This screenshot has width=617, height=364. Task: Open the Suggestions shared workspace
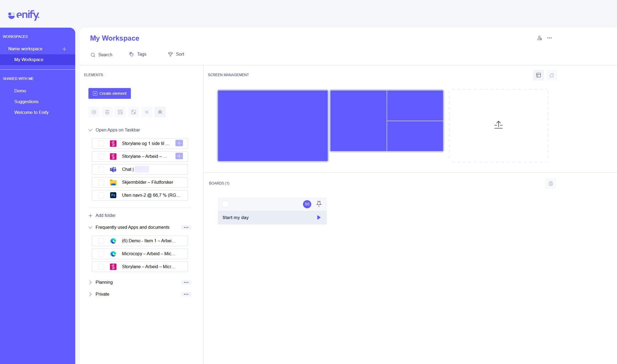click(x=26, y=101)
